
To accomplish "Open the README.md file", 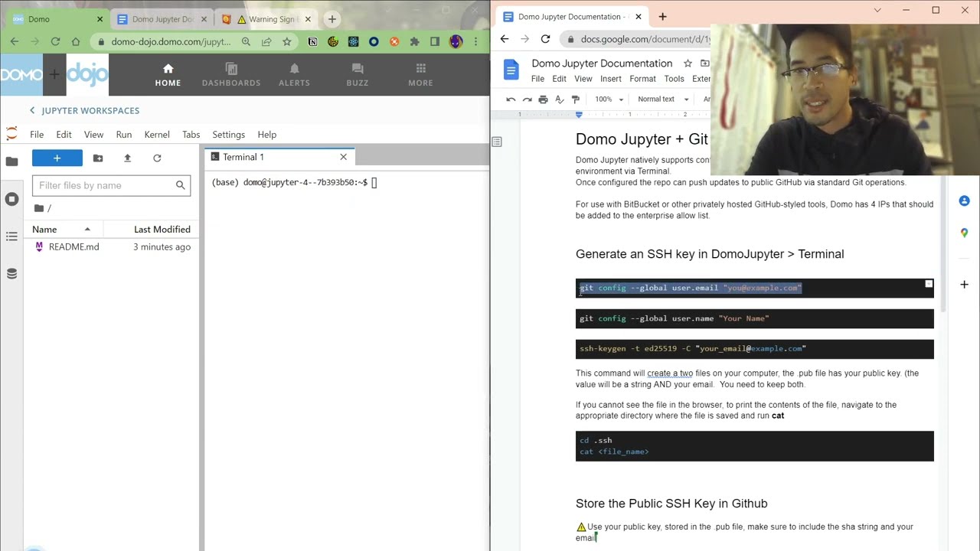I will pyautogui.click(x=73, y=247).
